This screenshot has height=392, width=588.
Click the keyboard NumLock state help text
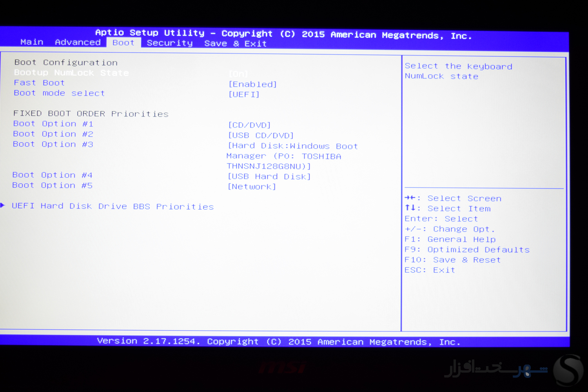(x=458, y=71)
